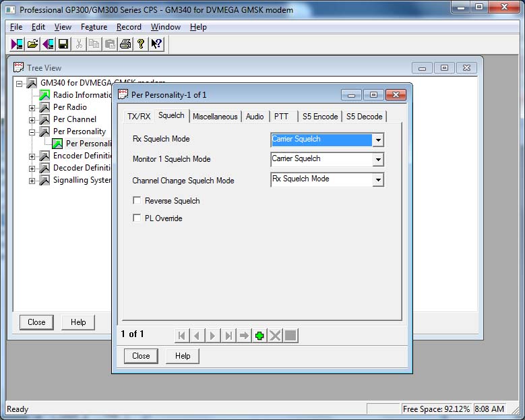Switch to the PTT tab
Viewport: 525px width, 420px height.
281,117
